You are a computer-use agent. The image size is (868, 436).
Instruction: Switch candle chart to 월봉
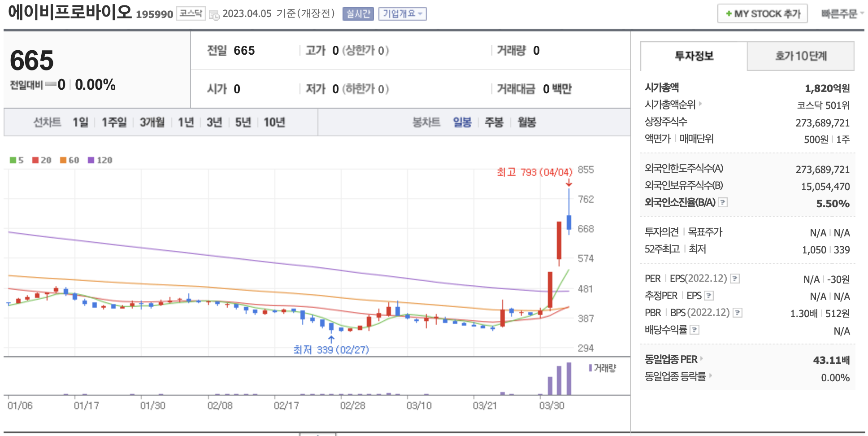pyautogui.click(x=526, y=122)
